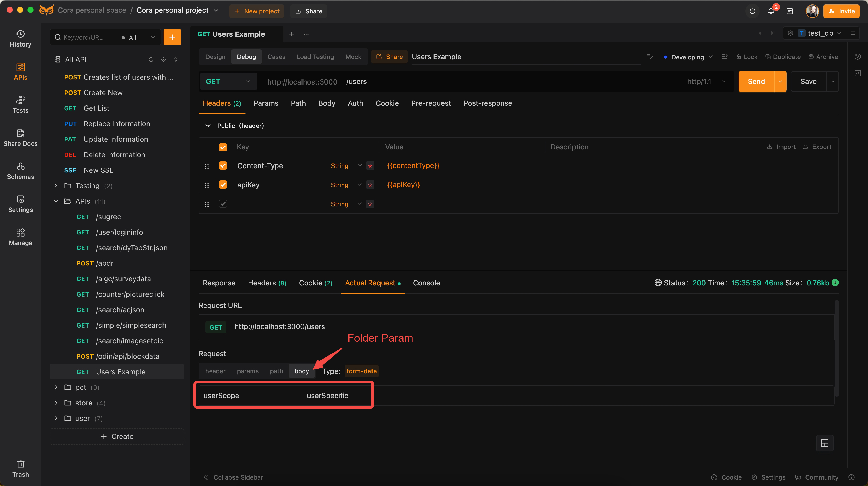Viewport: 868px width, 486px height.
Task: Open the Params request tab
Action: 266,103
